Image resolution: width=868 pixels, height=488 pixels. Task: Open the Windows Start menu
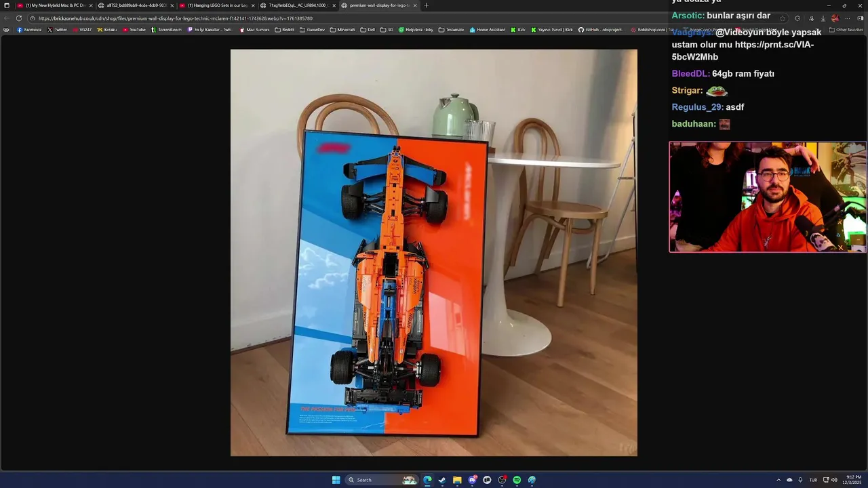point(336,480)
